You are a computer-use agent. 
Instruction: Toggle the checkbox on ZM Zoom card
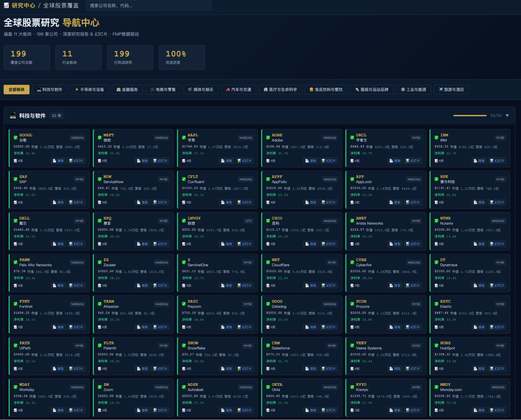100,387
